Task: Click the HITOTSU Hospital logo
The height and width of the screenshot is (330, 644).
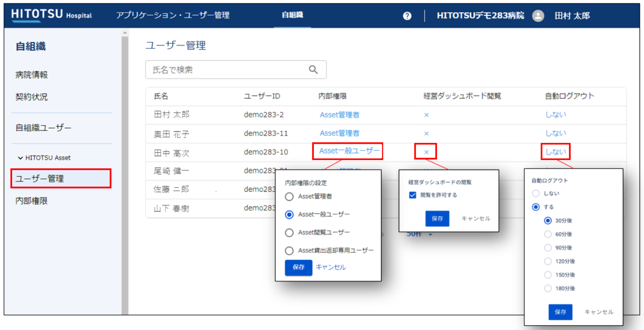Action: tap(51, 15)
